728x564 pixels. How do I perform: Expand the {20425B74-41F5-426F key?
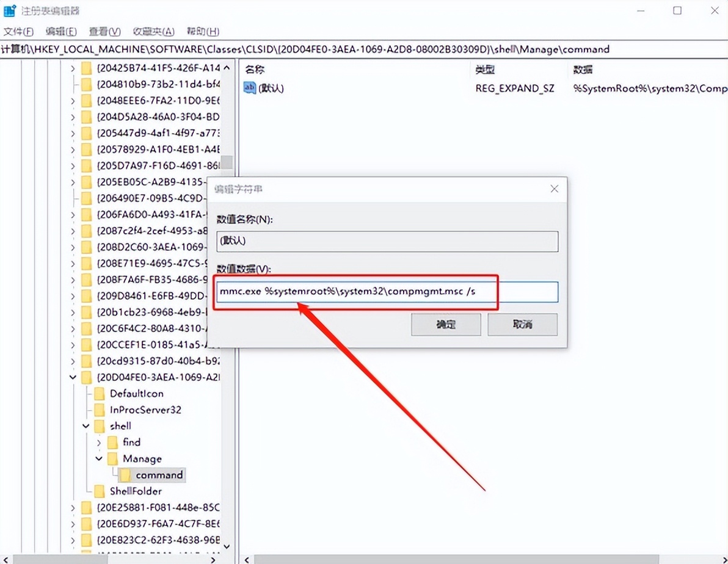[x=73, y=68]
